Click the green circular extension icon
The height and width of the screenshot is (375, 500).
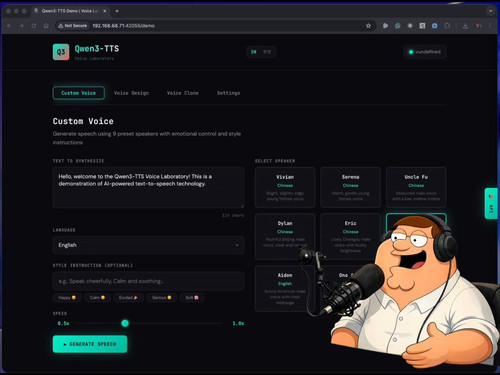pos(398,26)
